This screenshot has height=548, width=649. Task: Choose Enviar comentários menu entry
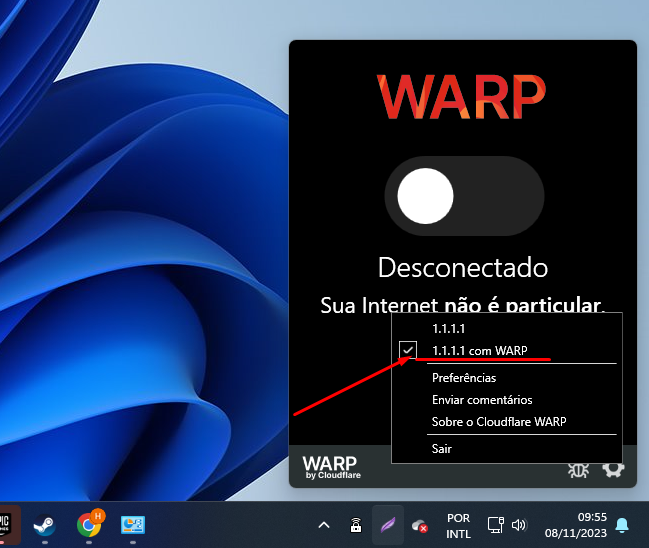[x=475, y=400]
